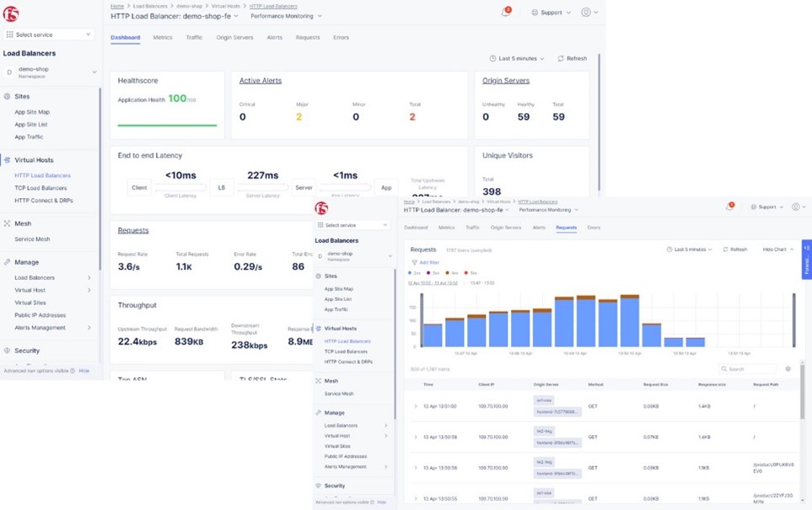Open the Requests card link on the Dashboard
This screenshot has height=510, width=812.
133,230
